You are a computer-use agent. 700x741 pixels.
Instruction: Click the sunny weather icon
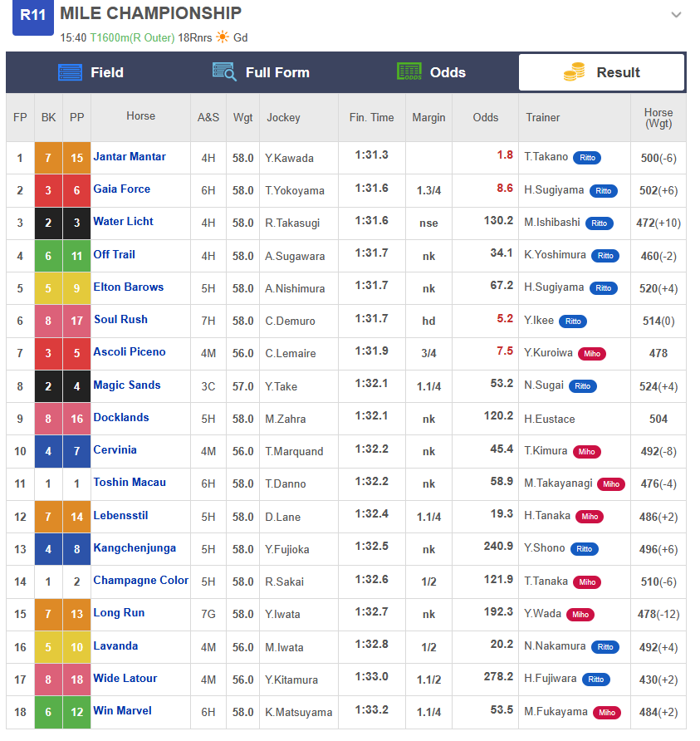222,37
